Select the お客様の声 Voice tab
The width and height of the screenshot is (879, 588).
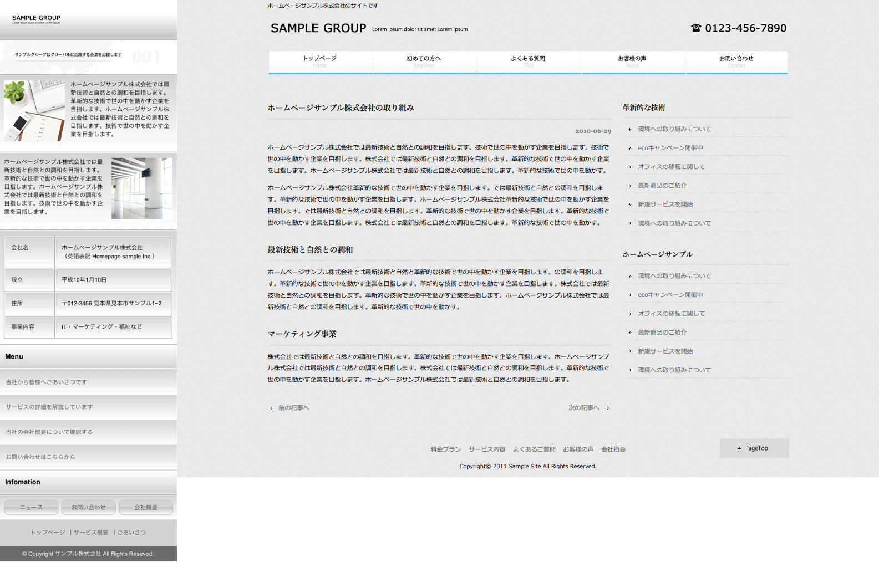(x=633, y=62)
